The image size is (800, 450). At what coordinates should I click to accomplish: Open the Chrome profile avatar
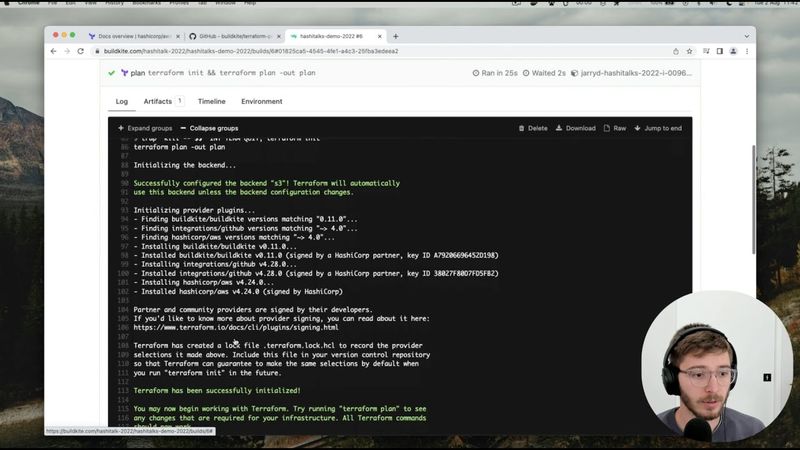pyautogui.click(x=733, y=51)
